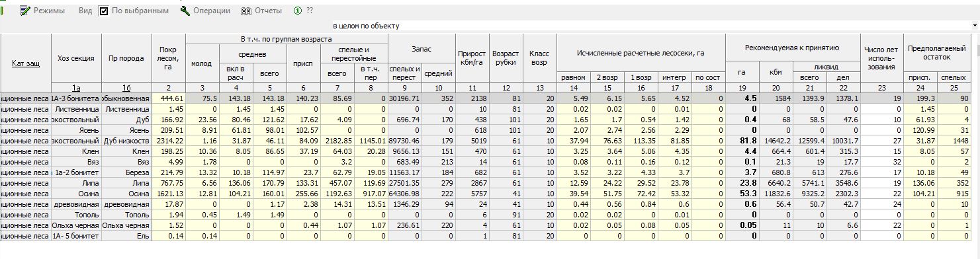Click the question marks toolbar item

pyautogui.click(x=310, y=11)
